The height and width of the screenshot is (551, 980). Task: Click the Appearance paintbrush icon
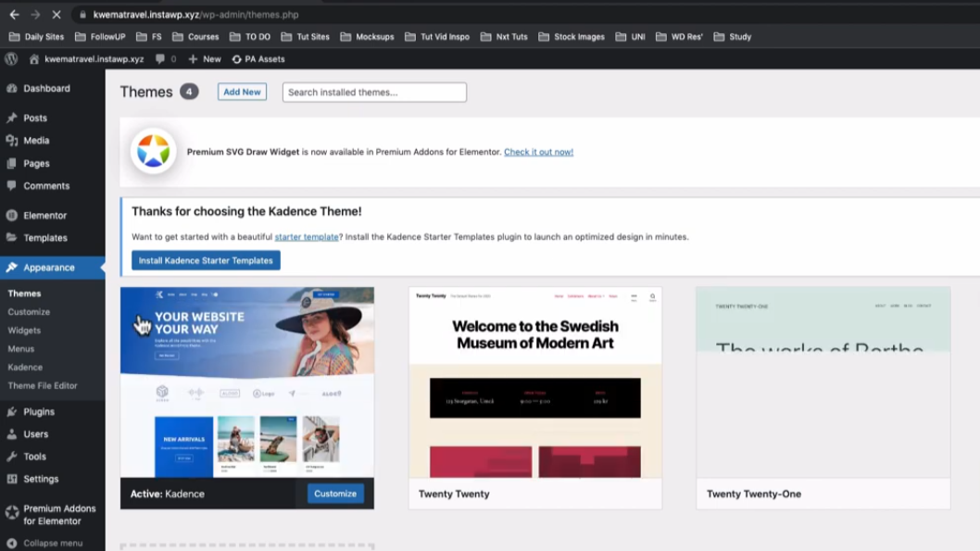point(12,268)
